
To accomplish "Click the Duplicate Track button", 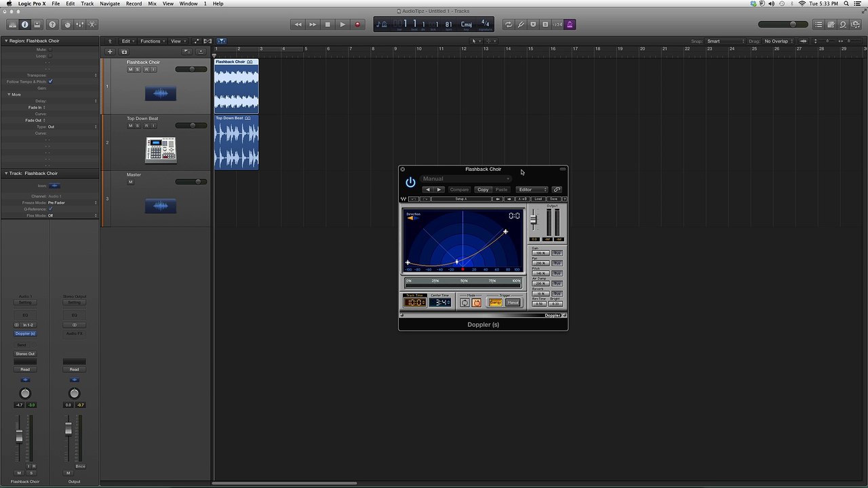I will (x=124, y=52).
